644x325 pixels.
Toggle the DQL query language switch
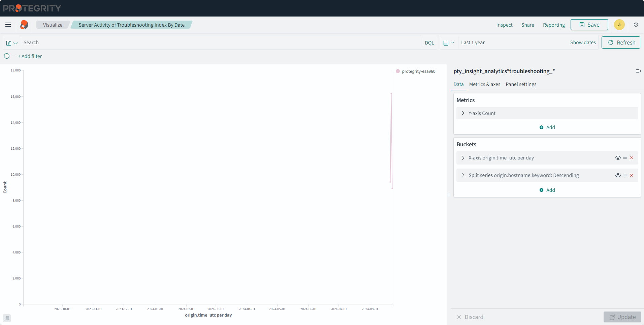tap(429, 43)
